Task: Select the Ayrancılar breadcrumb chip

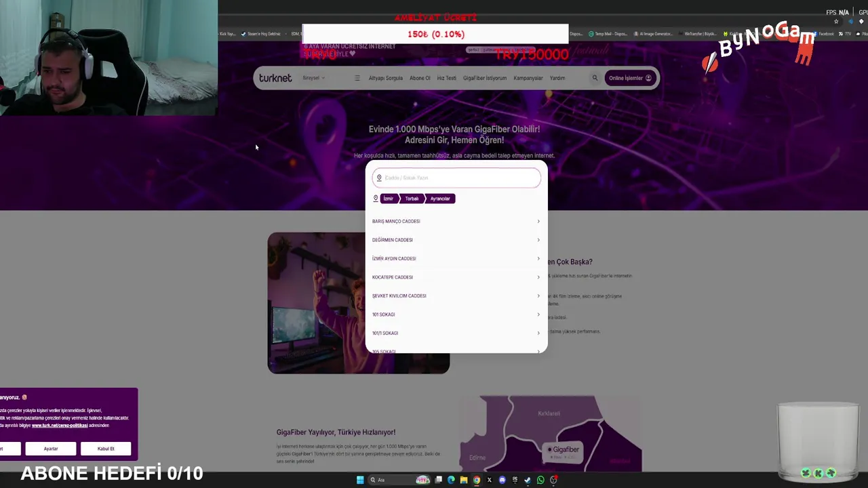Action: (440, 199)
